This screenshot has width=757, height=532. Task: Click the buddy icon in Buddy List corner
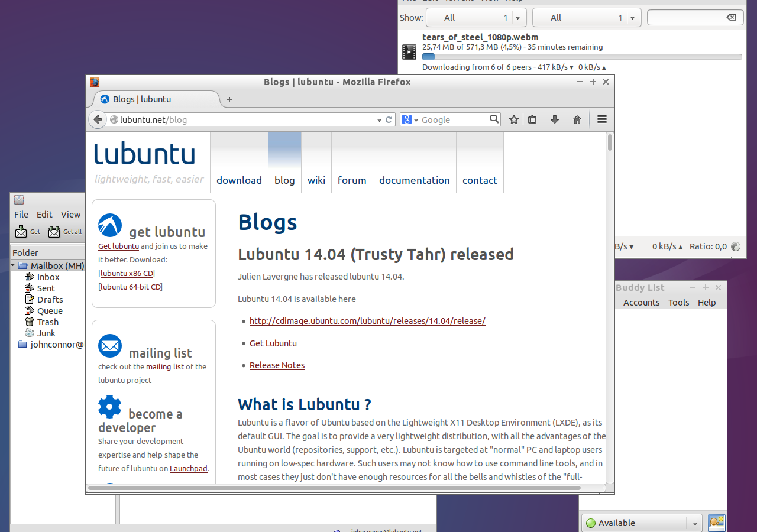(717, 523)
